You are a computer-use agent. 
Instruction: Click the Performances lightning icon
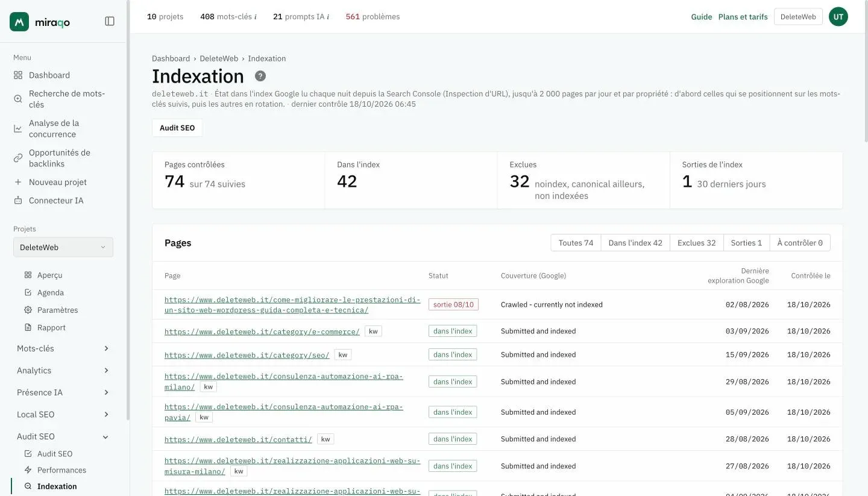point(28,470)
